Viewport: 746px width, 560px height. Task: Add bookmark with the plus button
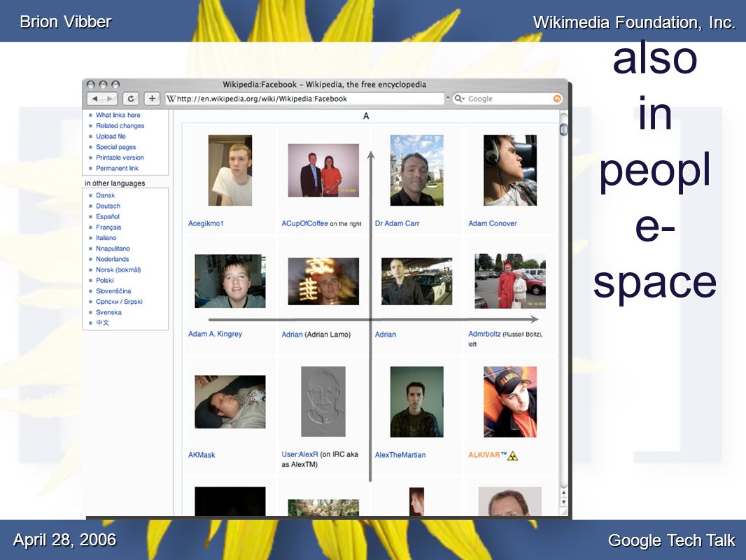[152, 99]
